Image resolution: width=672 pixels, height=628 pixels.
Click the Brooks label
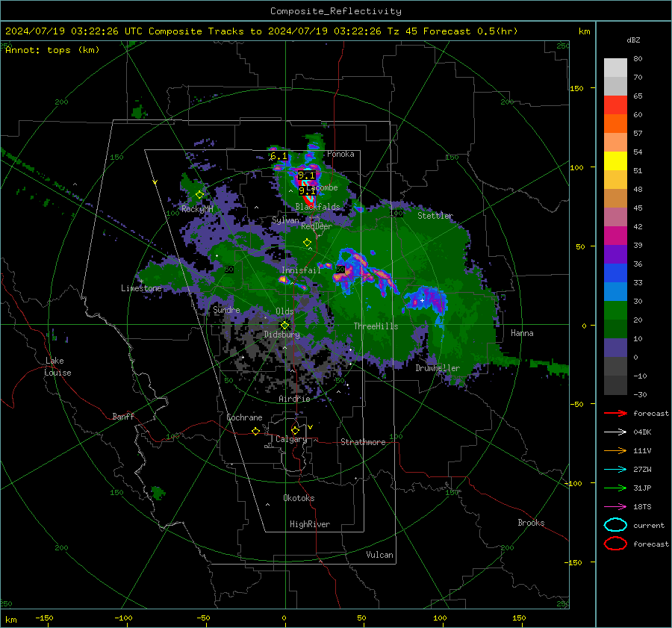pyautogui.click(x=531, y=523)
